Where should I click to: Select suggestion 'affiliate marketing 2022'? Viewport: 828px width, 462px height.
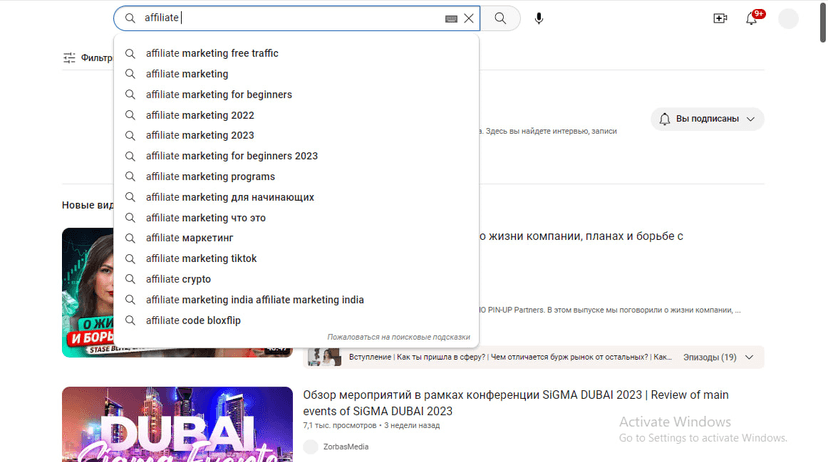tap(296, 115)
